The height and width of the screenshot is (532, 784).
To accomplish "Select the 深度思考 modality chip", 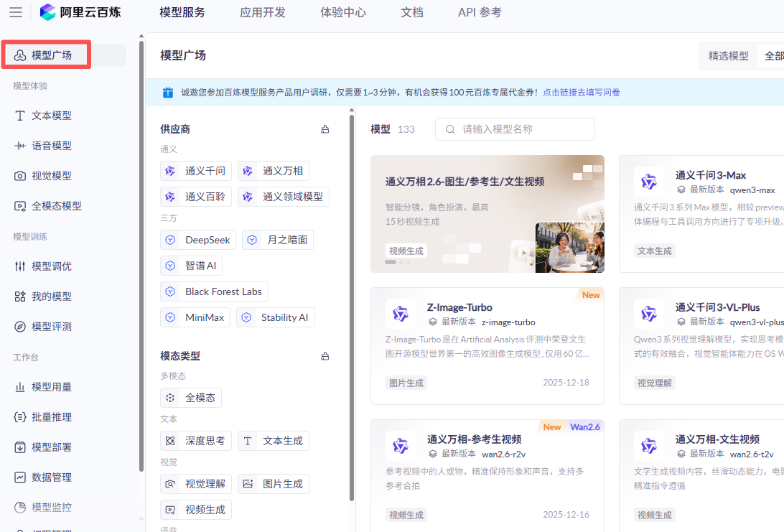I will coord(195,441).
